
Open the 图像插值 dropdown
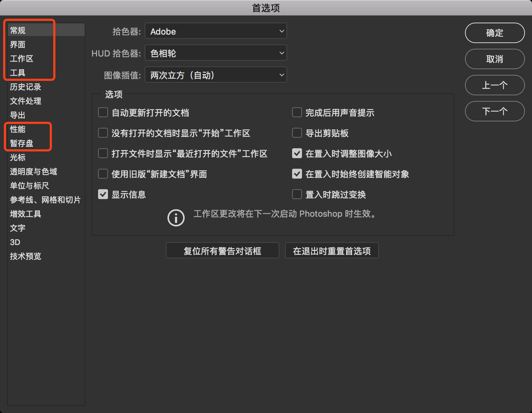tap(216, 75)
